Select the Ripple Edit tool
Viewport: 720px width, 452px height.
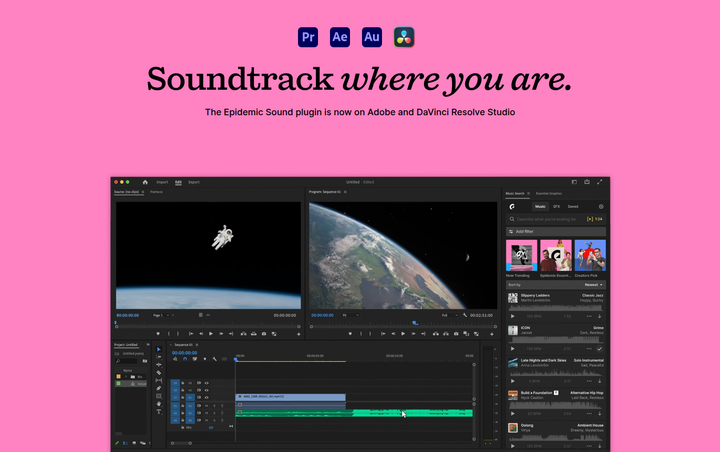[159, 365]
